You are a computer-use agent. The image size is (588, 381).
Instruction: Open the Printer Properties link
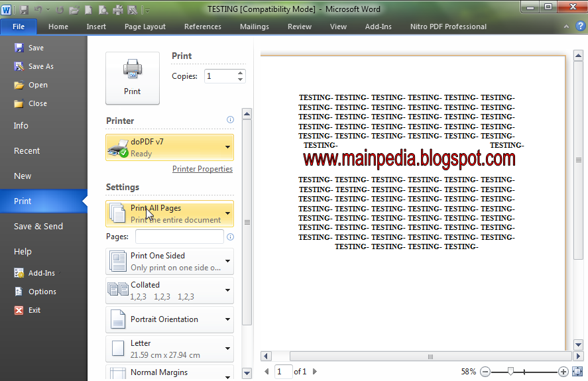point(202,169)
